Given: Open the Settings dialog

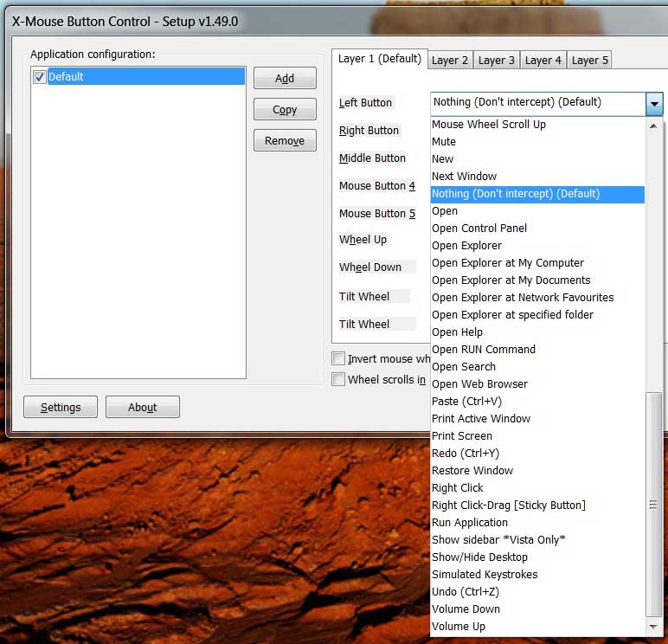Looking at the screenshot, I should coord(61,408).
